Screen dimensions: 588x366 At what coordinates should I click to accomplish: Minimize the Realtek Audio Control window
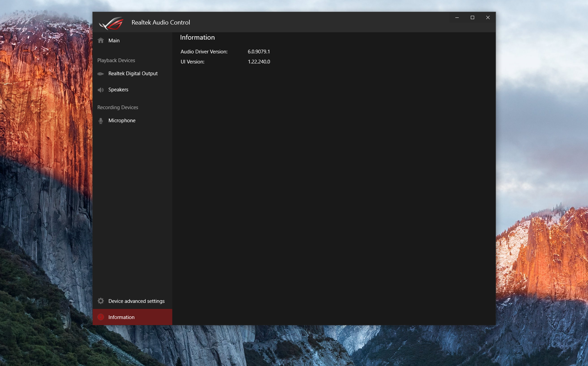click(x=457, y=17)
